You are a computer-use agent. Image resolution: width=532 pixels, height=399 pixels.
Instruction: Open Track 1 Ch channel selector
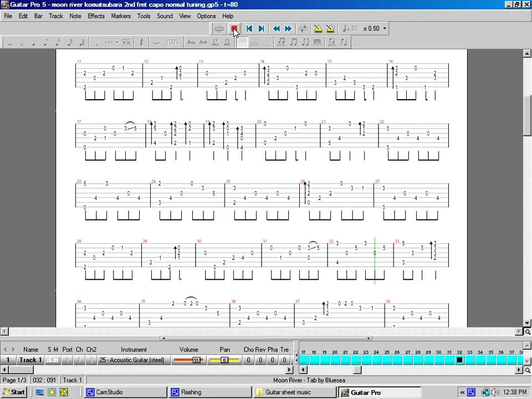pyautogui.click(x=79, y=360)
